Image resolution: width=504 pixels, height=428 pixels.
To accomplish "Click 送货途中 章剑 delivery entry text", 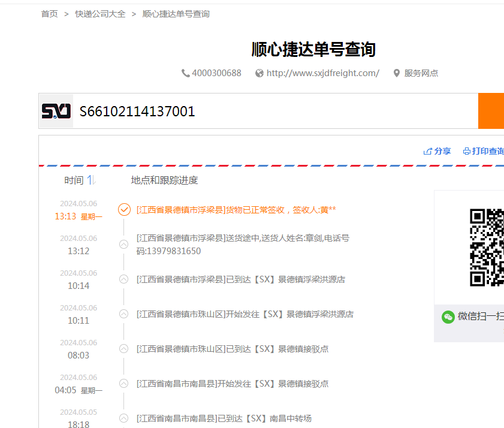I will (x=243, y=245).
